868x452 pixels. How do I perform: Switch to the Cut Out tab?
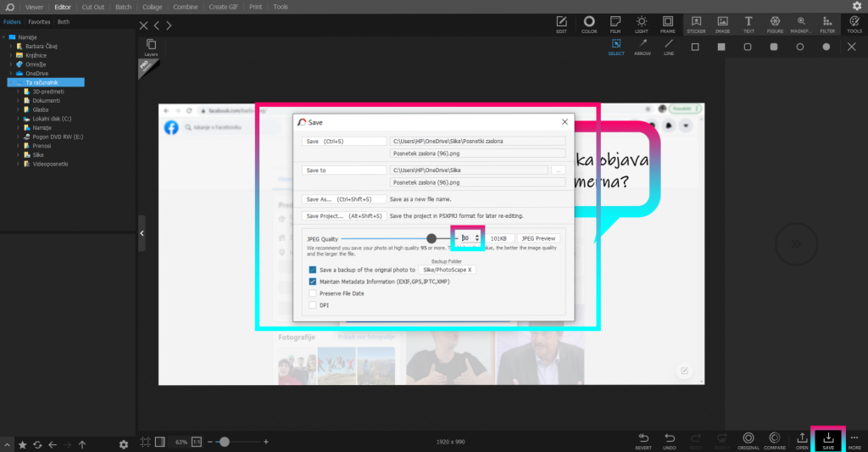pyautogui.click(x=93, y=7)
